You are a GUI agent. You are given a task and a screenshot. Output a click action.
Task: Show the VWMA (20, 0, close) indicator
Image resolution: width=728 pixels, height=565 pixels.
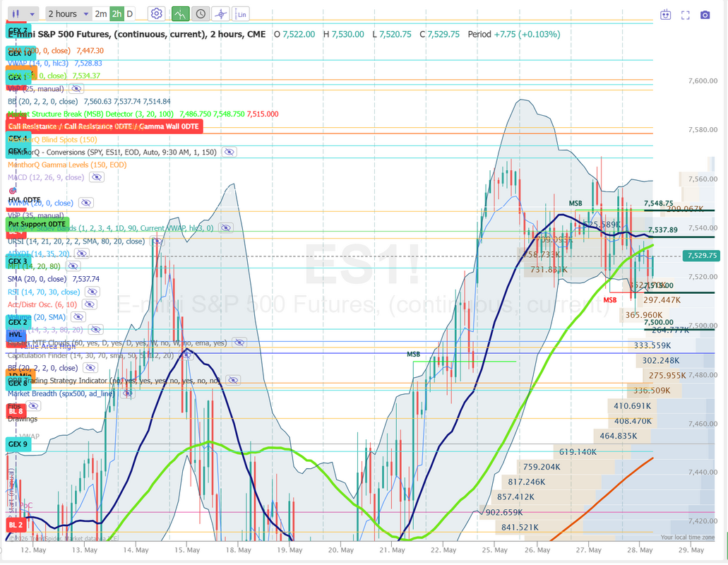click(x=86, y=203)
